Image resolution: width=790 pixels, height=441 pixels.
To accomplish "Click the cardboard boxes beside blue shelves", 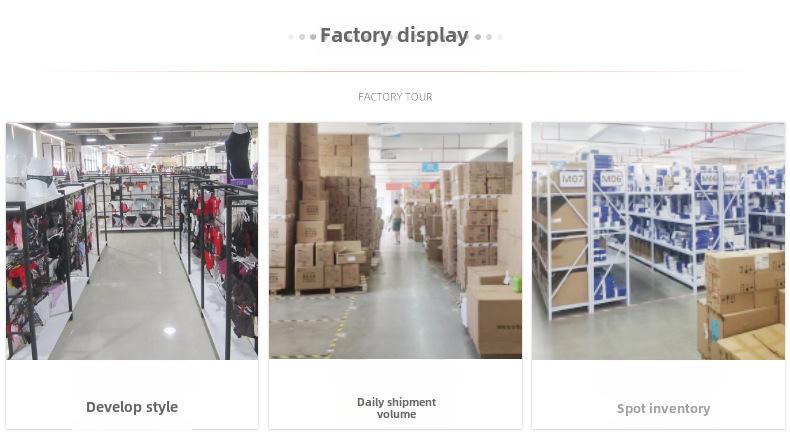I will [x=741, y=304].
